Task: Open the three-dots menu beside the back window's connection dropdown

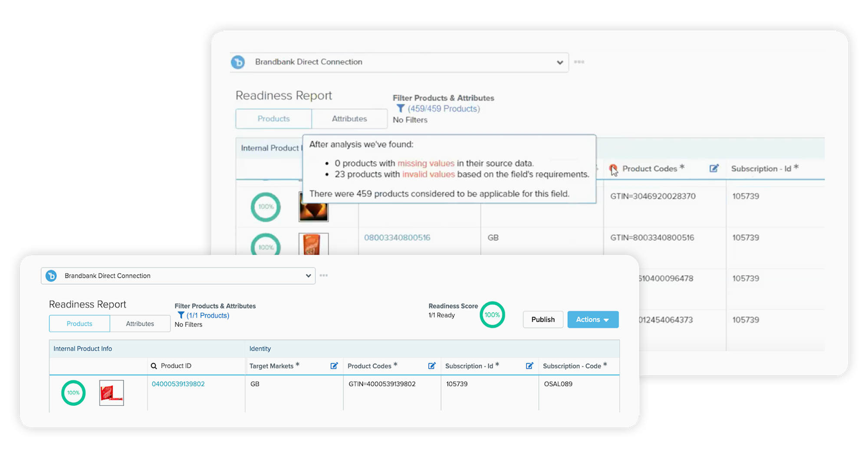Action: pyautogui.click(x=579, y=62)
